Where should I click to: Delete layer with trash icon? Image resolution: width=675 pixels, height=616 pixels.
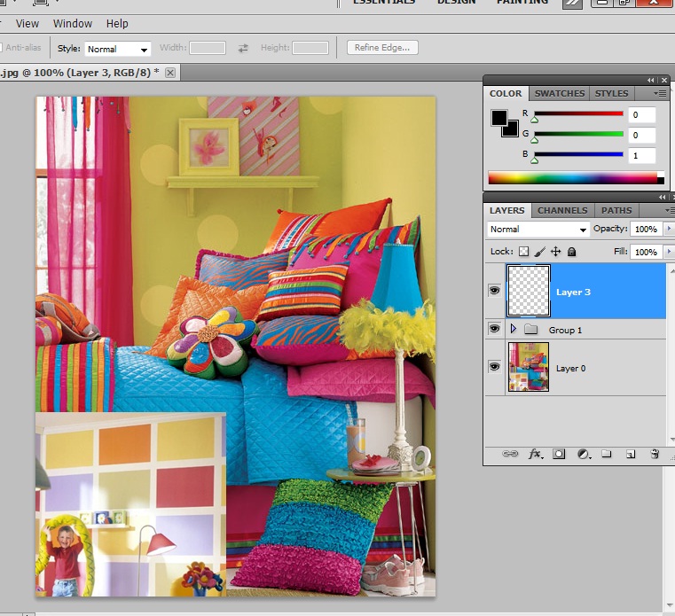(655, 454)
